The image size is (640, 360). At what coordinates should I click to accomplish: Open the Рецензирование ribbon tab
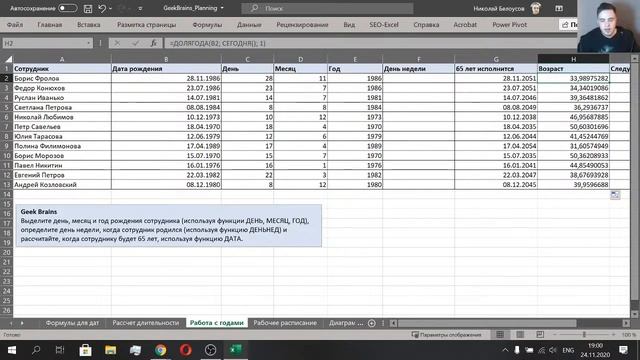tap(302, 24)
